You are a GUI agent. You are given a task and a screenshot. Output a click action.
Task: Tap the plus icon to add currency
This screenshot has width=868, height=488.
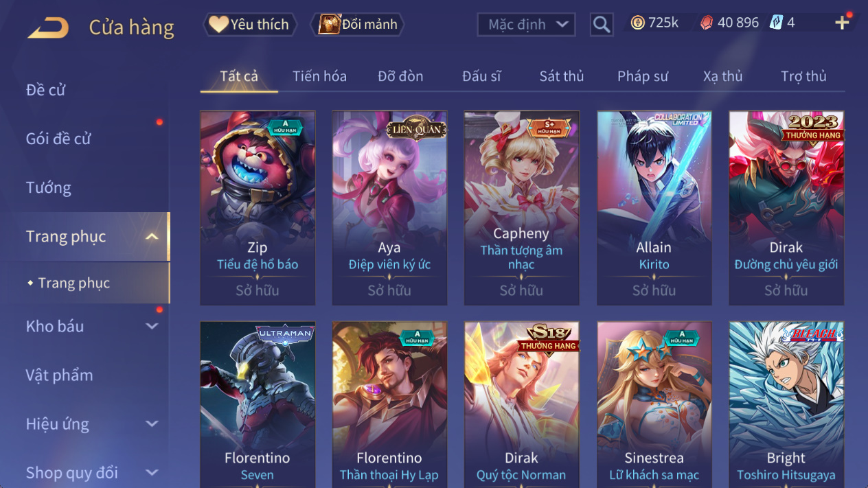point(843,23)
